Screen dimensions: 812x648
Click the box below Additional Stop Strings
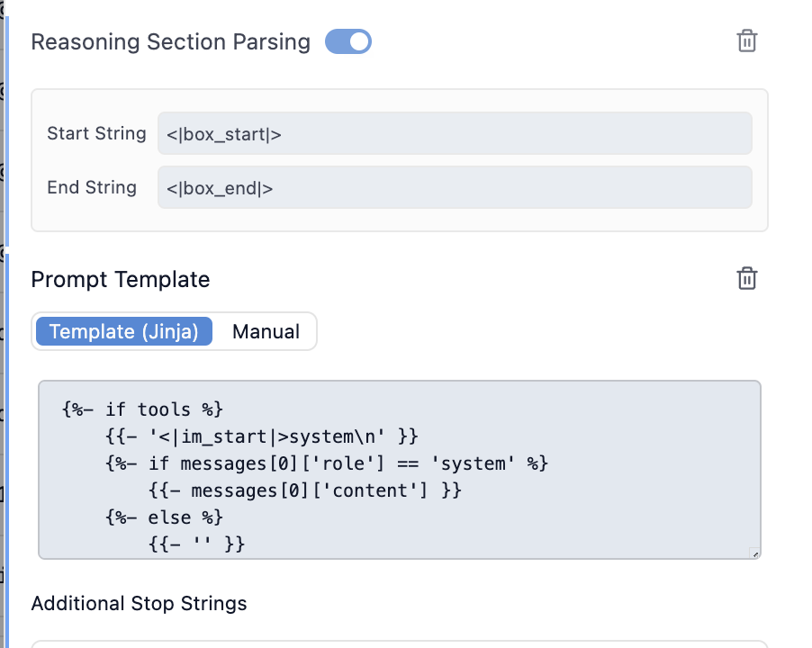[399, 643]
